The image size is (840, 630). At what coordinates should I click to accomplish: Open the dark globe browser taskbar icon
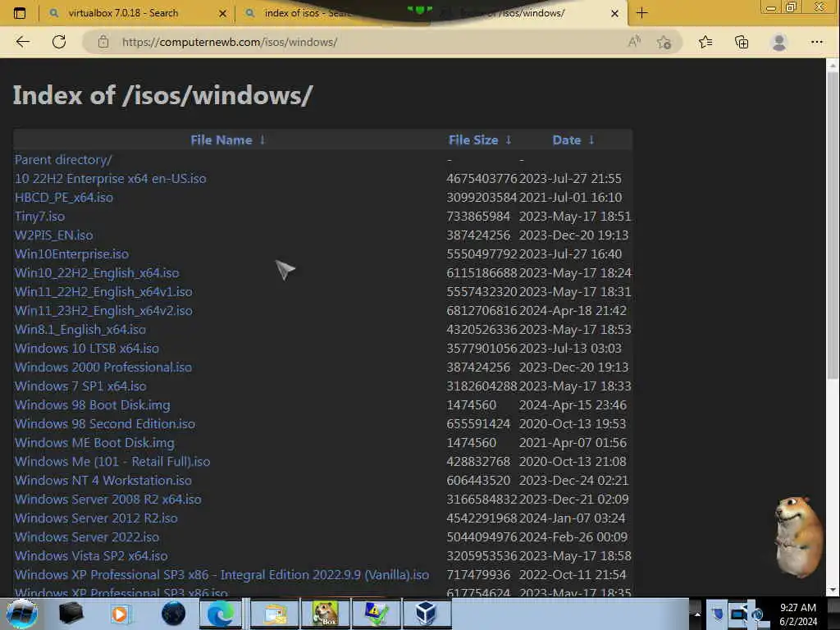click(173, 614)
